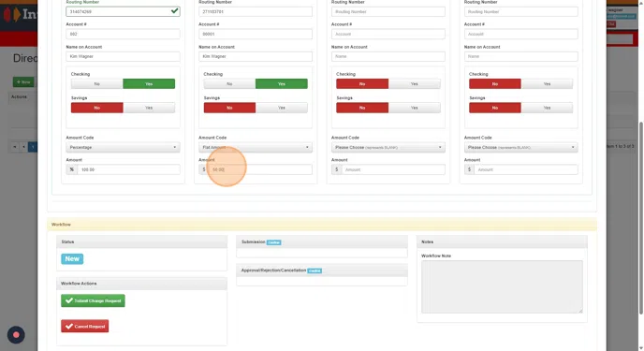The height and width of the screenshot is (351, 644).
Task: Click the third account Routing Number field
Action: click(x=388, y=11)
